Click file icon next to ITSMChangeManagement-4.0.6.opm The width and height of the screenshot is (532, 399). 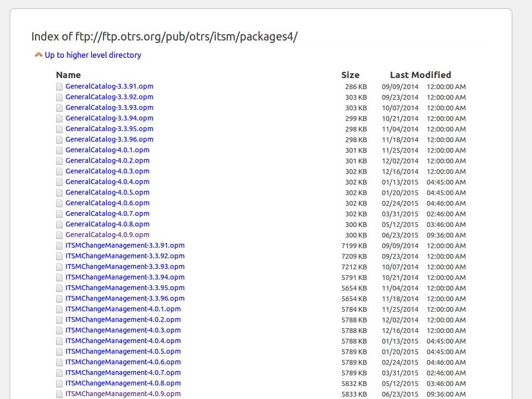point(59,362)
